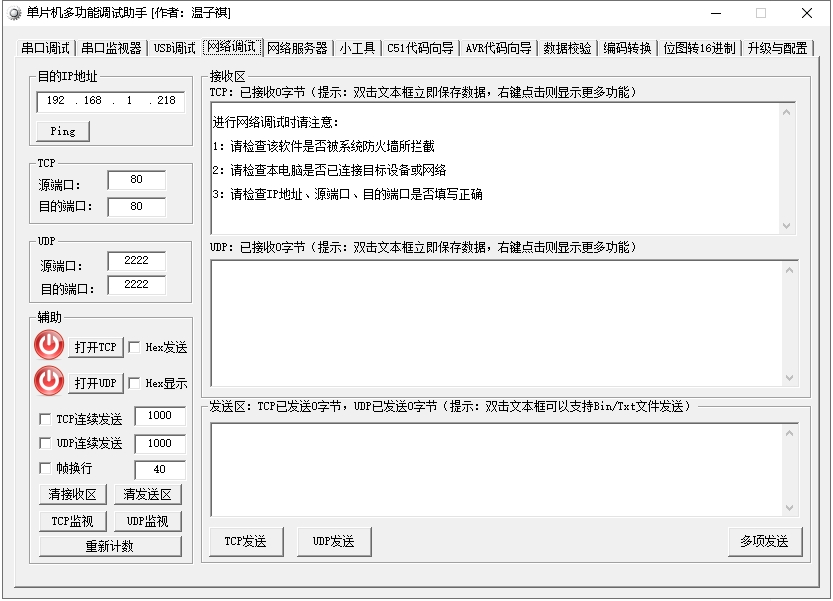Click the TCP receive box scroll-down arrow
Image resolution: width=833 pixels, height=601 pixels.
[787, 225]
